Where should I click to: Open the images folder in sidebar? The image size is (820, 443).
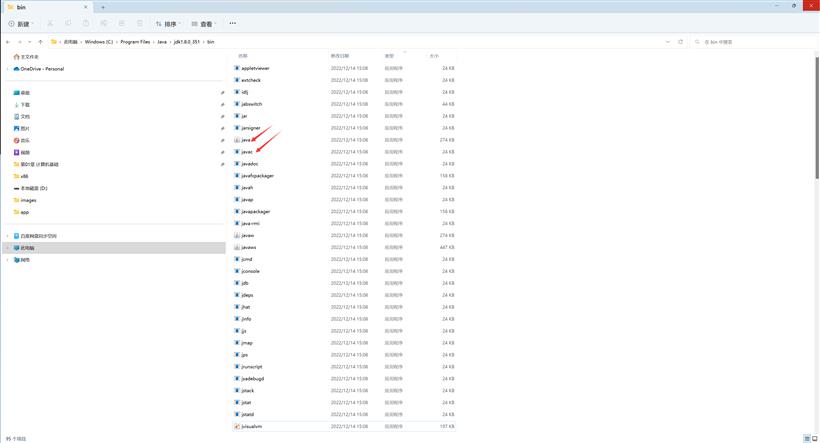point(25,200)
